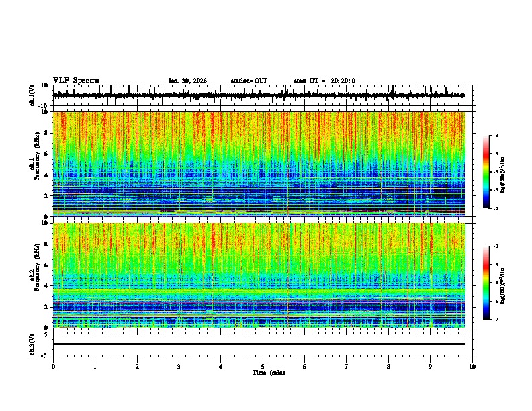Click the time axis tick label "9"

(x=430, y=367)
